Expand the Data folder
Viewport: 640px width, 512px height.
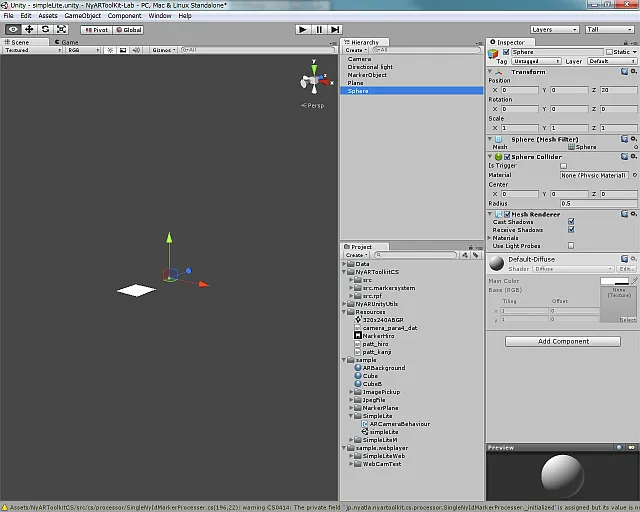[x=344, y=264]
